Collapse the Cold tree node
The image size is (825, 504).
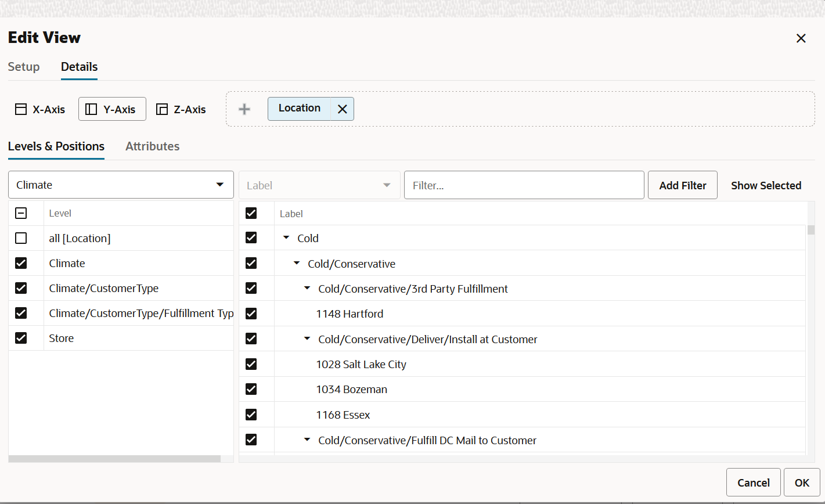coord(286,238)
